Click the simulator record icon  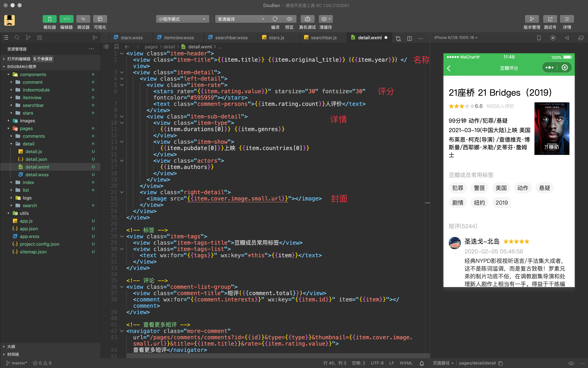click(553, 38)
